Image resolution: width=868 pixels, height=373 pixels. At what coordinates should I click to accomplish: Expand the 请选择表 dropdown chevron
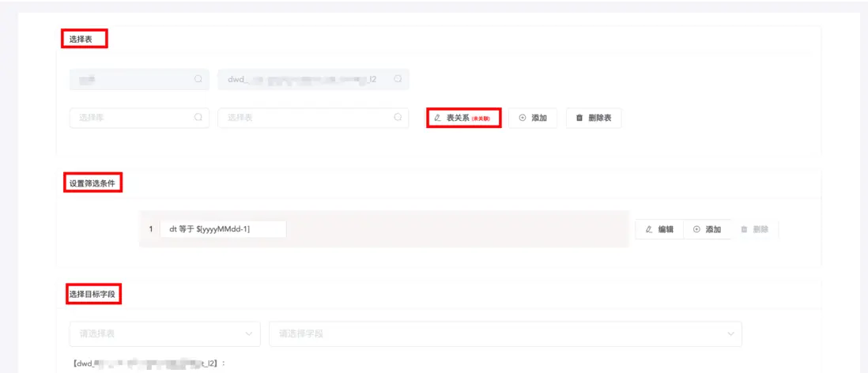point(250,333)
